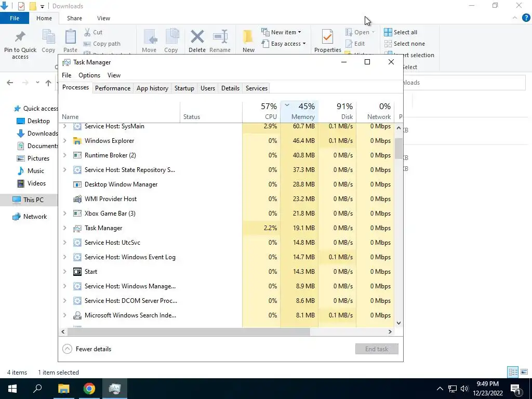
Task: Click the vertical scrollbar thumb in Task Manager
Action: tap(398, 148)
